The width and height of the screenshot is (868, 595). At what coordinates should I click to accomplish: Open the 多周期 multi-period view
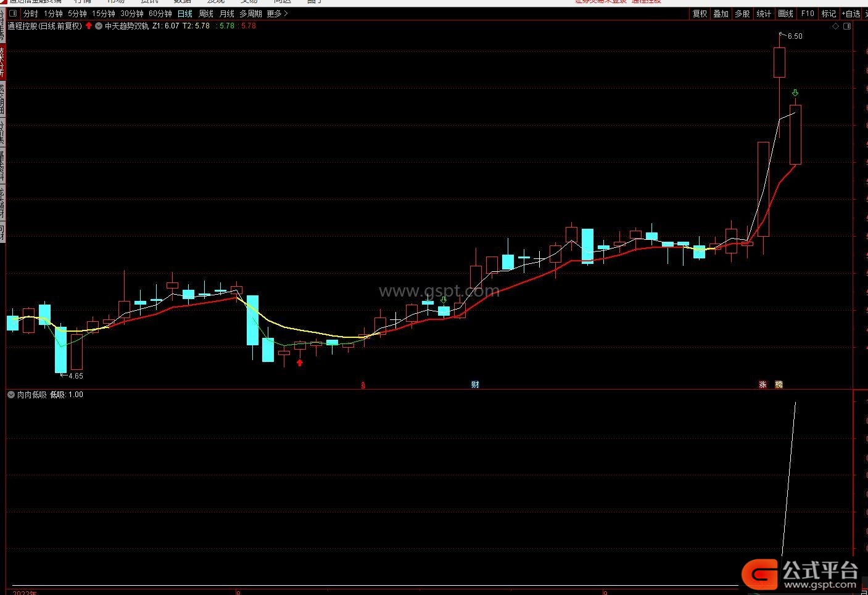[250, 14]
